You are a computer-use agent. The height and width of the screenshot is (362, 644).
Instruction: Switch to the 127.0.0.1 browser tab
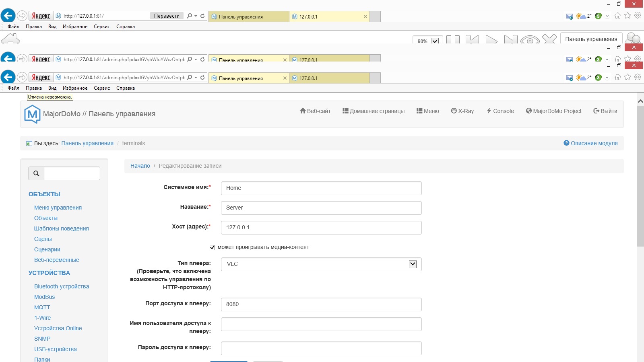(329, 78)
